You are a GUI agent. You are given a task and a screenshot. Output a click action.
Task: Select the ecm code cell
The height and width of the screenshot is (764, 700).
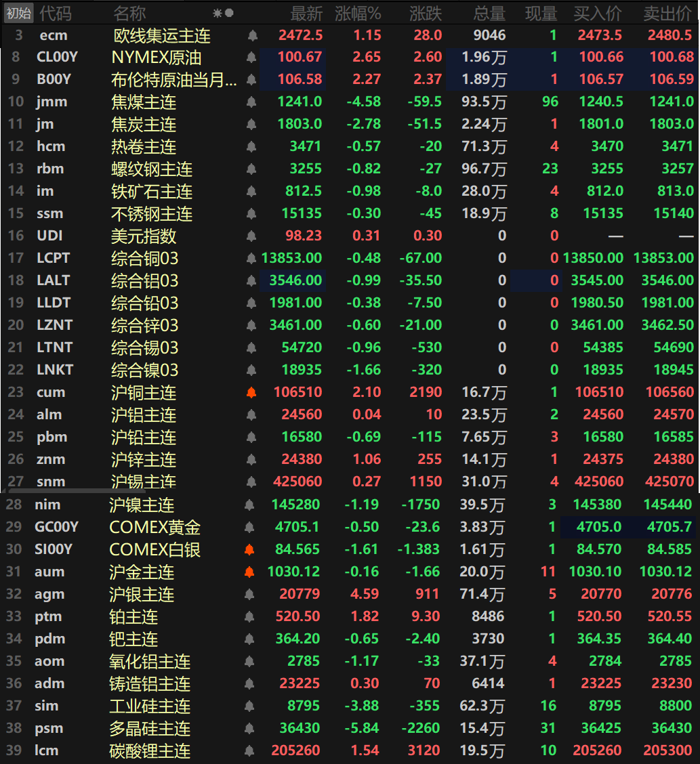tap(53, 36)
